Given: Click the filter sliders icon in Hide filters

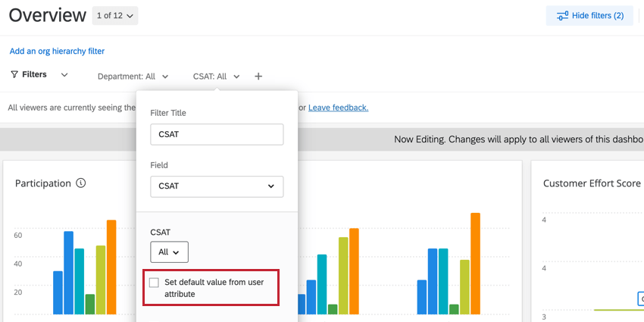Looking at the screenshot, I should [562, 16].
